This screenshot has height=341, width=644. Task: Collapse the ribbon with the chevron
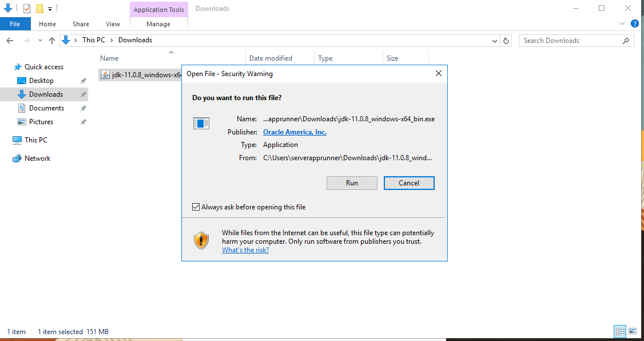coord(622,24)
